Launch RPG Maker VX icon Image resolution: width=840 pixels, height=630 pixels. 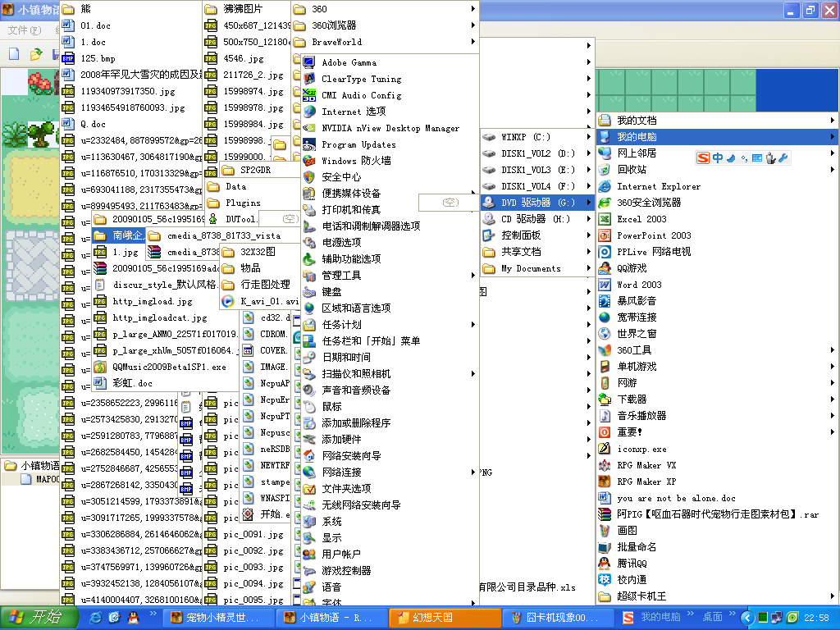[x=605, y=466]
